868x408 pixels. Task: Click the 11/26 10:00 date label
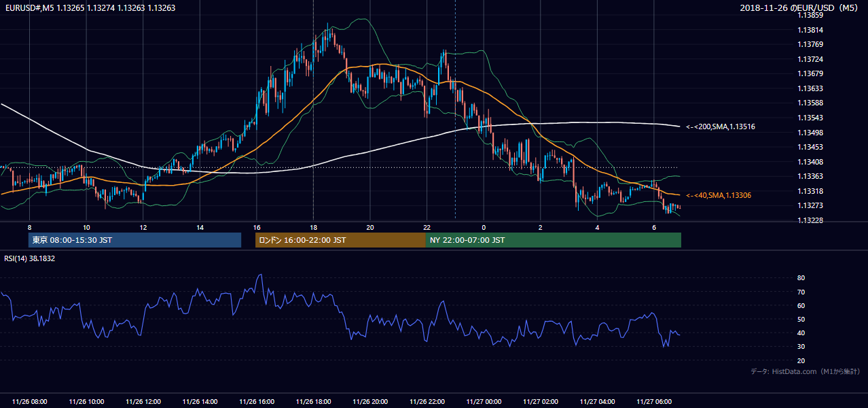[x=86, y=402]
